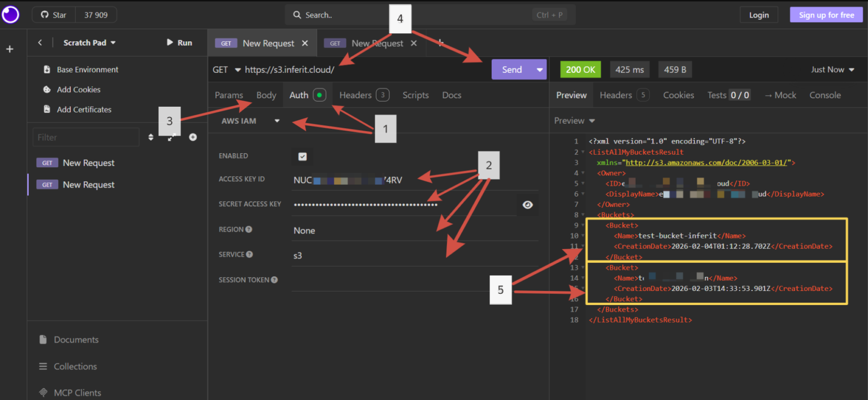
Task: Switch to the Body tab
Action: coord(266,95)
